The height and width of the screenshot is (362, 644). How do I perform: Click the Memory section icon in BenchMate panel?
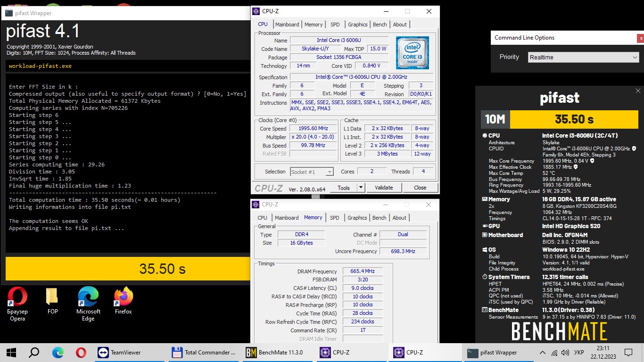(x=485, y=199)
